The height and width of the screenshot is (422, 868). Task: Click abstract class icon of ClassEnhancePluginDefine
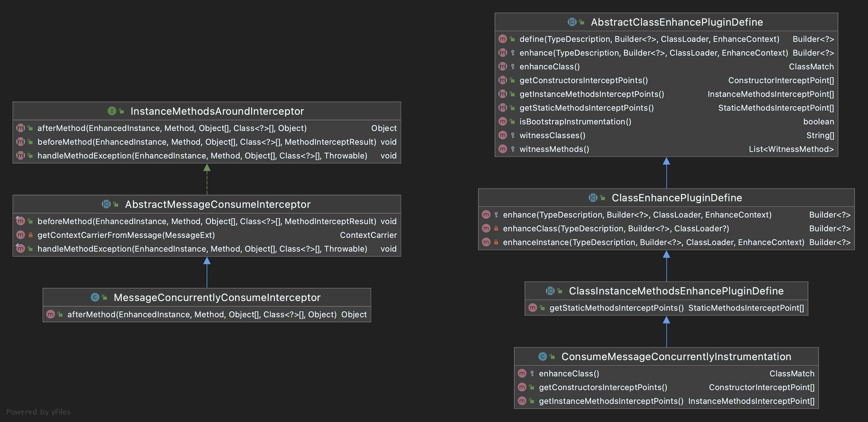click(x=593, y=198)
